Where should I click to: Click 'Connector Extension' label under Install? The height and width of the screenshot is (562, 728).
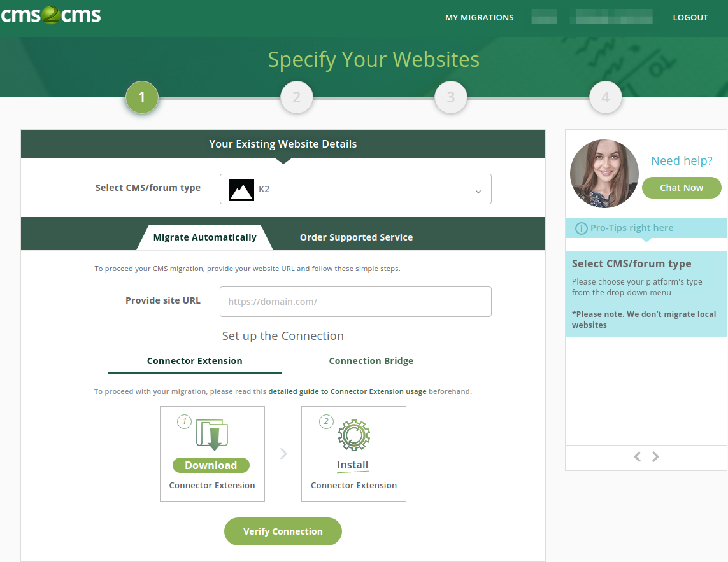[353, 486]
